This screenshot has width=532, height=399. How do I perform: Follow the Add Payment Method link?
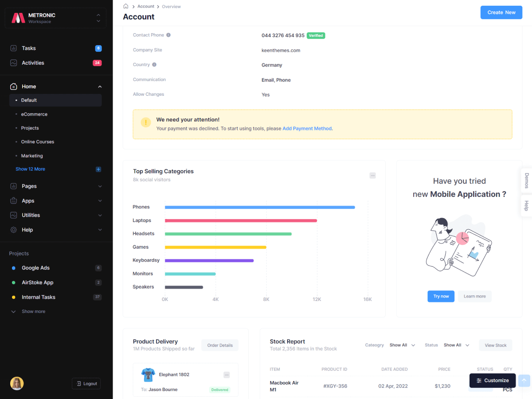[x=307, y=129]
